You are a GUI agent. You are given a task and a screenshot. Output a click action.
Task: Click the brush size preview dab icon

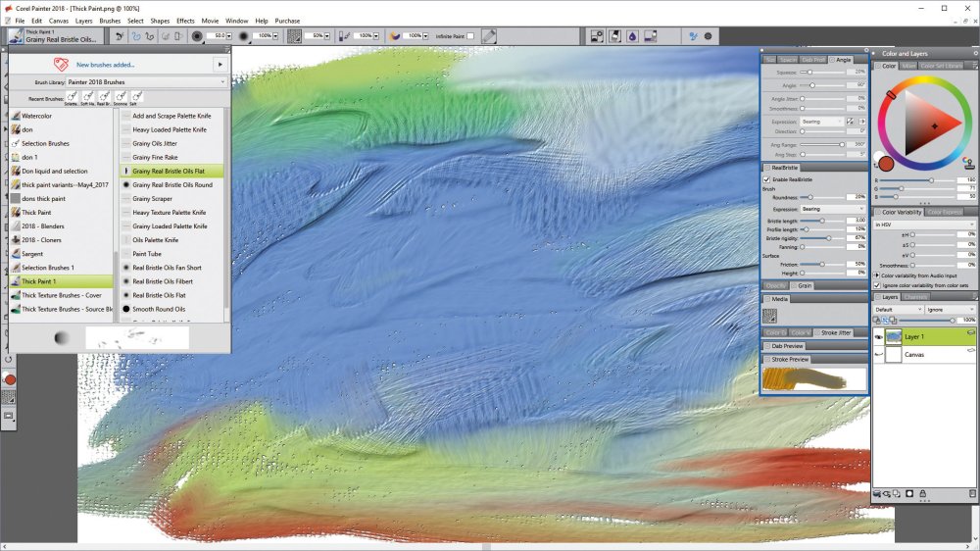[x=197, y=36]
